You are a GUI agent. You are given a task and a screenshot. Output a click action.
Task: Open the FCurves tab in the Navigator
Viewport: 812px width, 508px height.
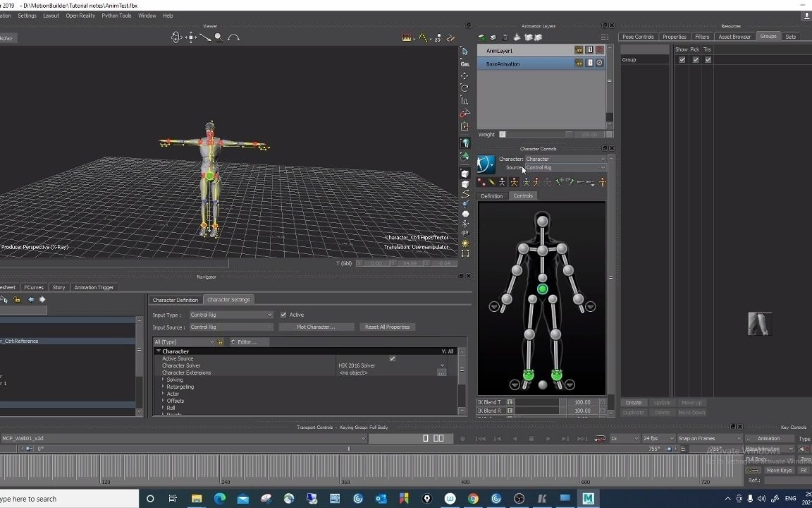point(33,287)
